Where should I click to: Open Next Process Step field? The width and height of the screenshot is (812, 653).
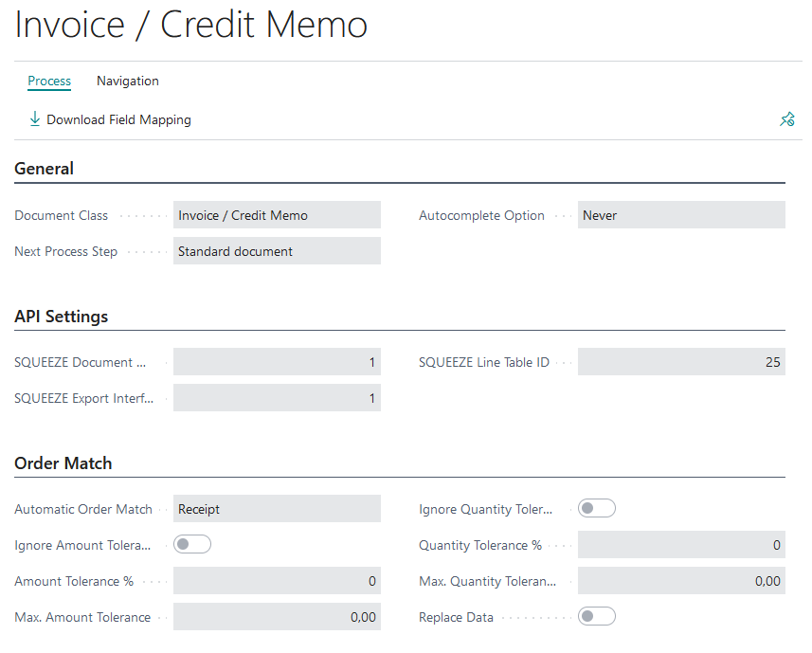pos(277,251)
